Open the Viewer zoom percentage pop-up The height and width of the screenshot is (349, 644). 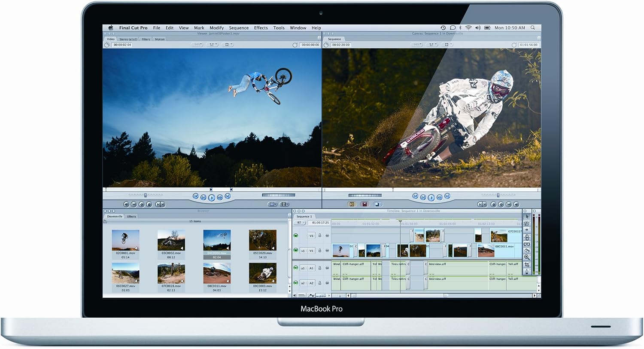click(197, 45)
